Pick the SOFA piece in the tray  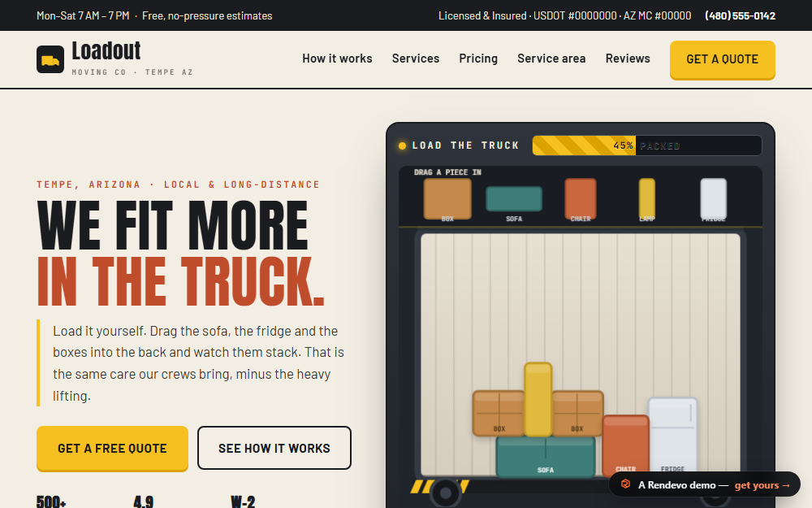click(514, 199)
